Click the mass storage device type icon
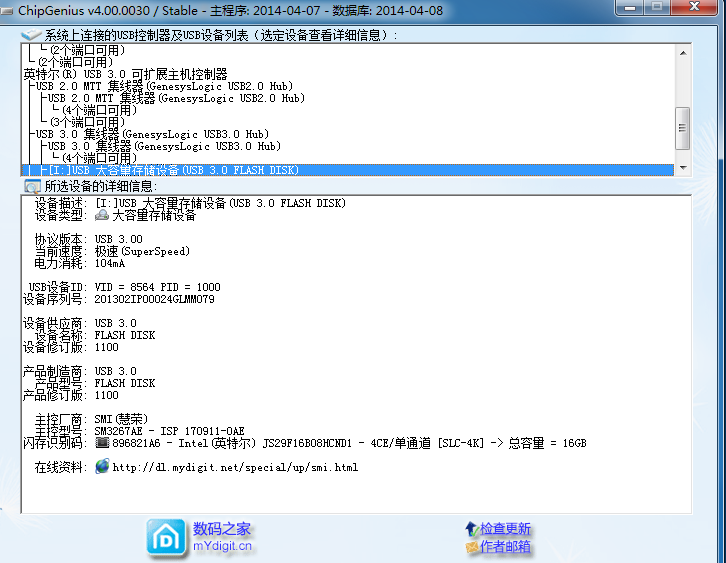Screen dimensions: 726x563 [x=102, y=215]
